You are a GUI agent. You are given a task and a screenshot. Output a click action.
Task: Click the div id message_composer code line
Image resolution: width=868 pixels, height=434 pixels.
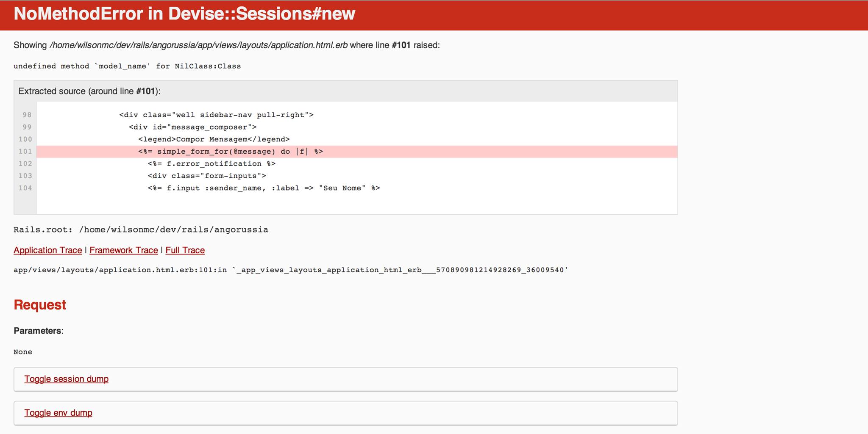192,127
